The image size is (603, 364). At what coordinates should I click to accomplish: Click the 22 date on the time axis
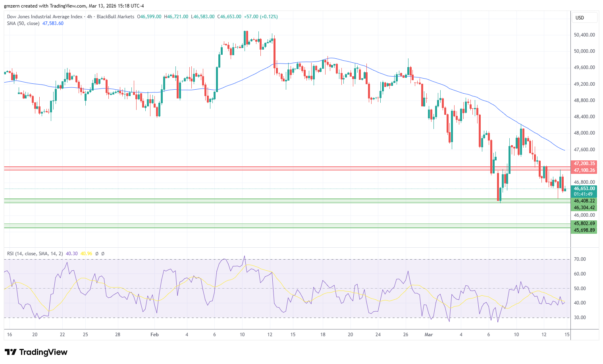[x=62, y=335]
